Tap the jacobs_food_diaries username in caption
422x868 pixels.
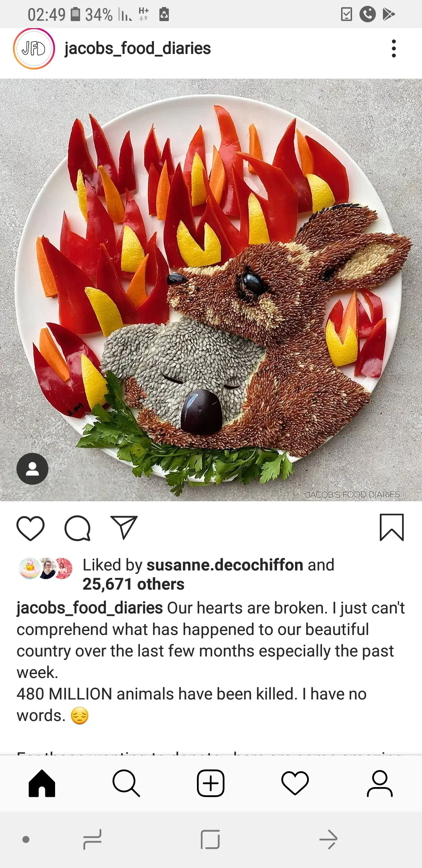(89, 608)
